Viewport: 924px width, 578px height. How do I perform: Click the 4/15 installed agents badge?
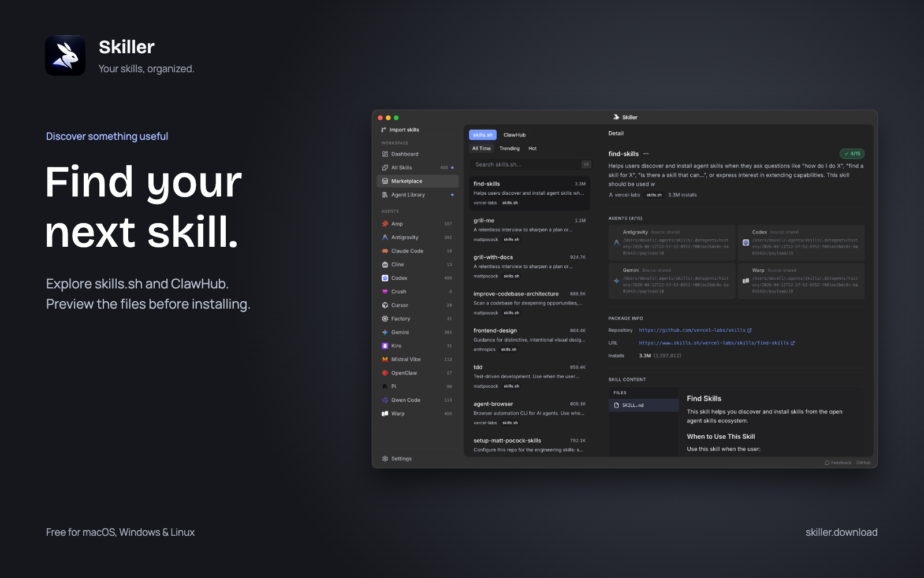(x=852, y=154)
